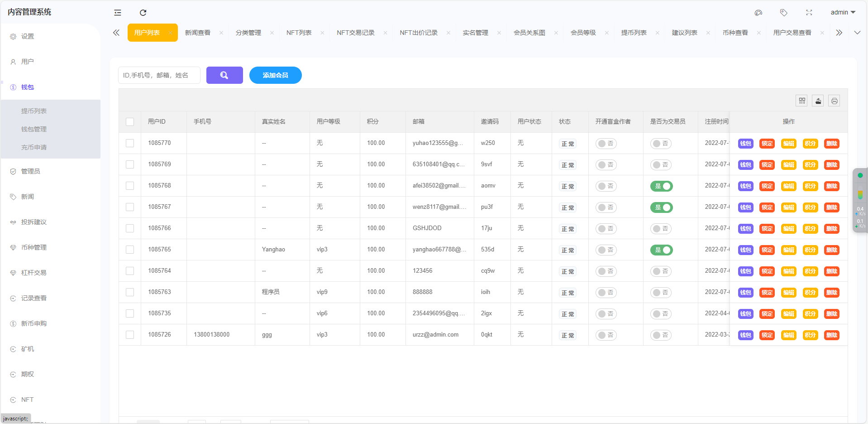
Task: Click 积分 for user 1085763
Action: [x=810, y=293]
